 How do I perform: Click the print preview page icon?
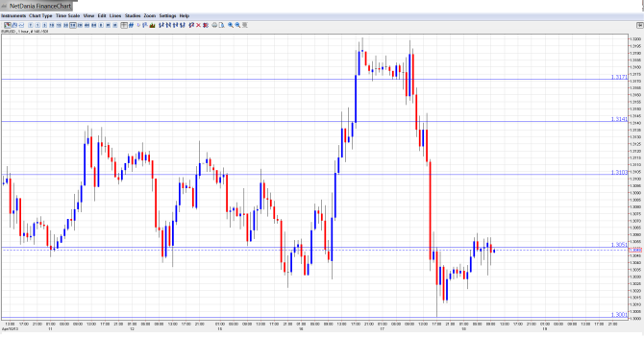[221, 25]
